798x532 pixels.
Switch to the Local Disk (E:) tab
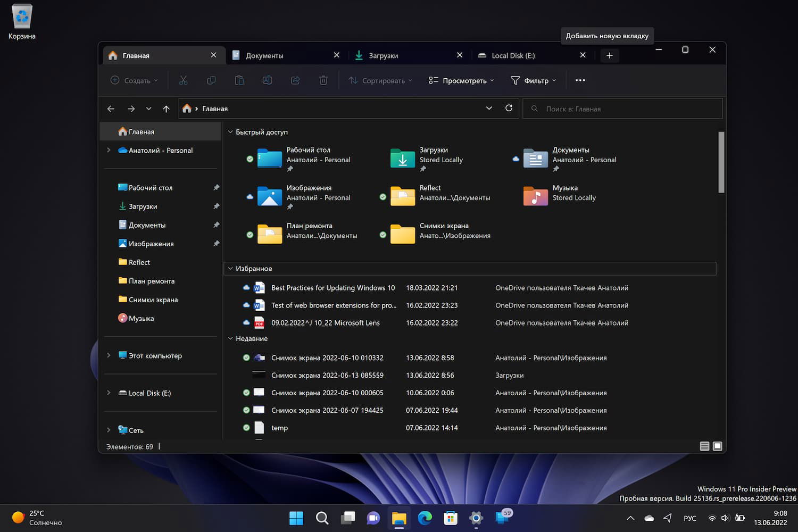(513, 55)
